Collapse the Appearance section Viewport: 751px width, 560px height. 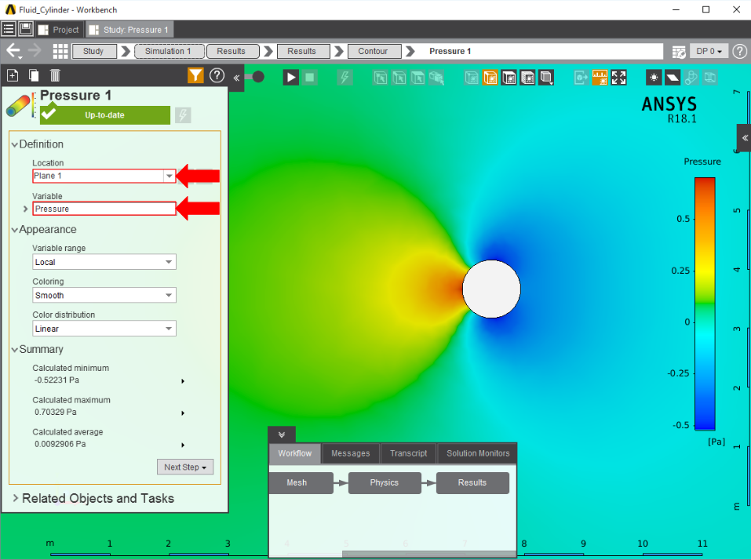click(15, 230)
